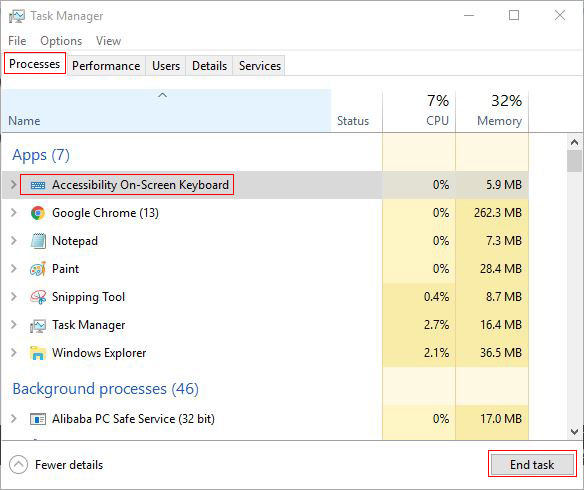
Task: Select the Alibaba PC Safe Service name
Action: [x=133, y=419]
